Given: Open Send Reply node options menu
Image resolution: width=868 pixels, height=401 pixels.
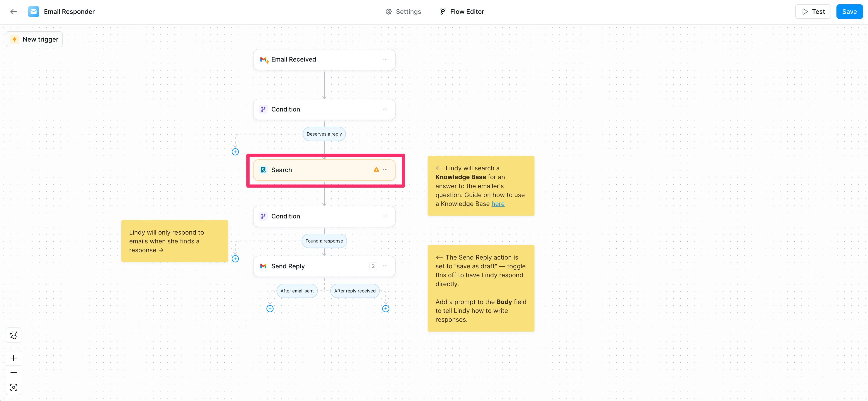Looking at the screenshot, I should click(385, 266).
